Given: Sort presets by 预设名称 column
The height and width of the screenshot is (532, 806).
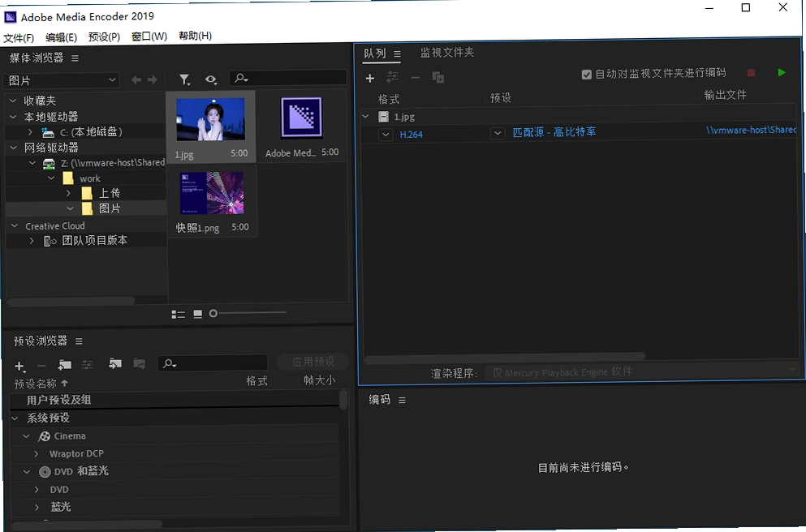Looking at the screenshot, I should pyautogui.click(x=36, y=384).
